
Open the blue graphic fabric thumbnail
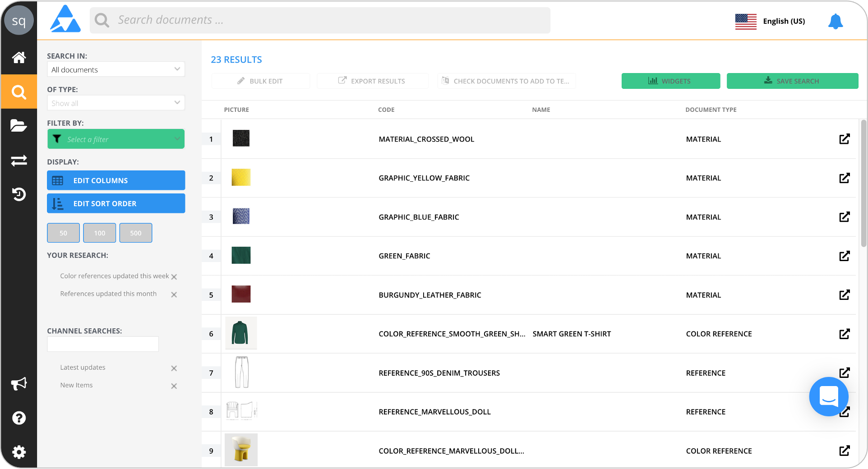pyautogui.click(x=241, y=216)
